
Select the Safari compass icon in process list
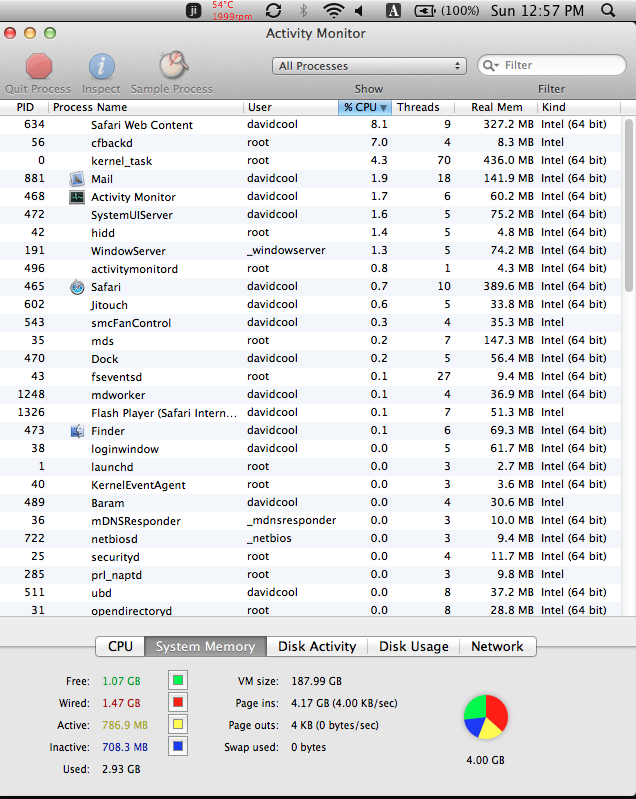[x=77, y=287]
